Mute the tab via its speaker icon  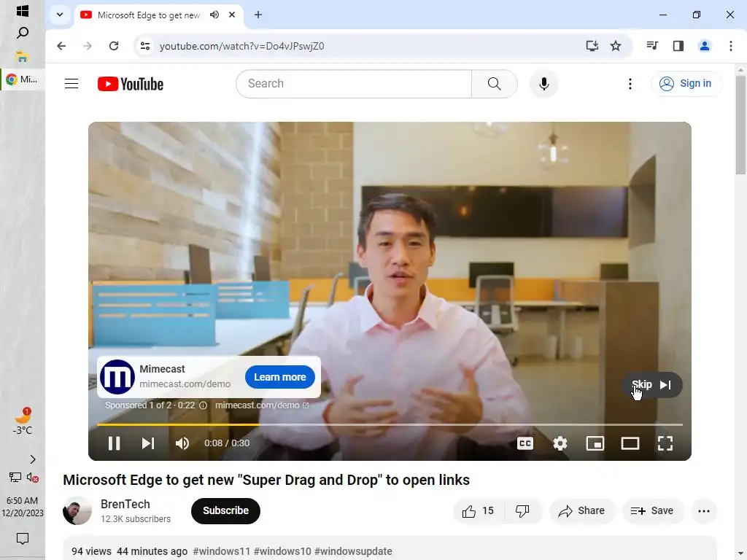(x=214, y=15)
